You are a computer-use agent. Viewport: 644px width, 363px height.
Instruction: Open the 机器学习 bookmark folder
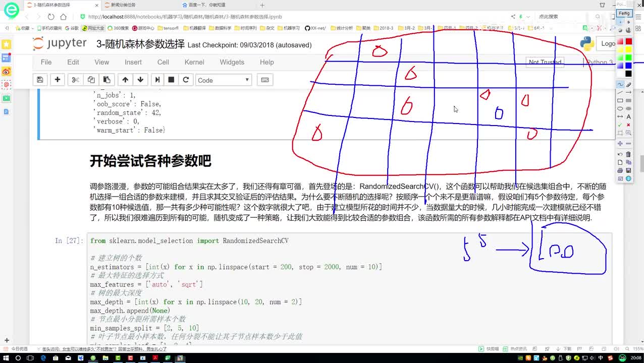pos(289,28)
